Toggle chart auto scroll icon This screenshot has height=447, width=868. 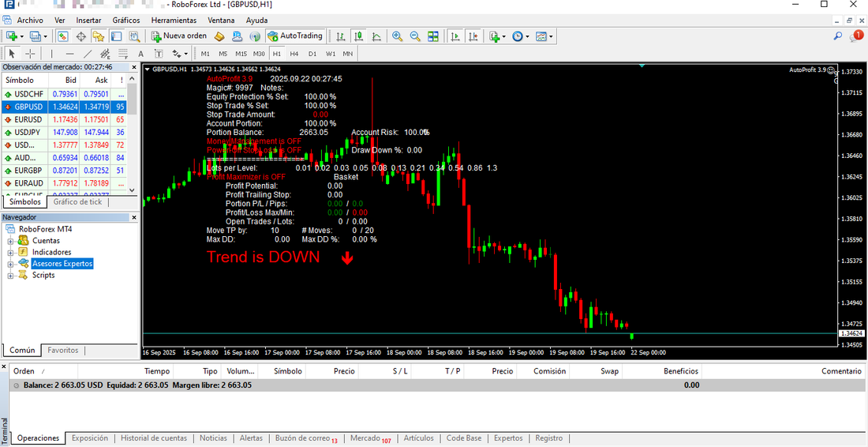[455, 36]
